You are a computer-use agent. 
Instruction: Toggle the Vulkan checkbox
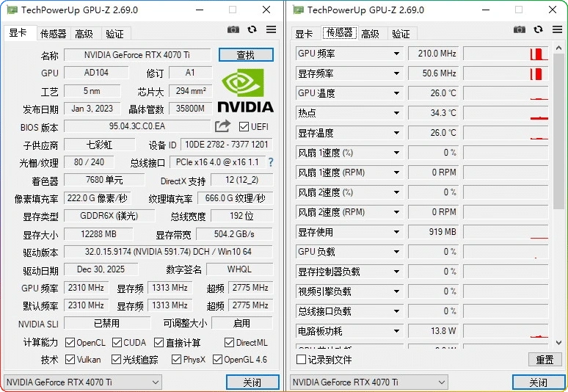tap(70, 360)
